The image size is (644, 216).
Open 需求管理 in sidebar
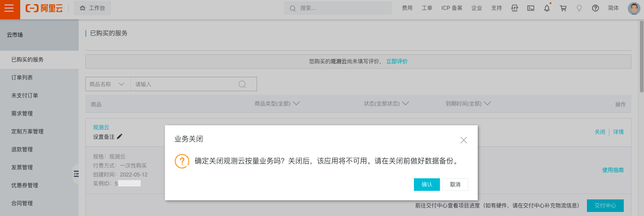coord(39,113)
